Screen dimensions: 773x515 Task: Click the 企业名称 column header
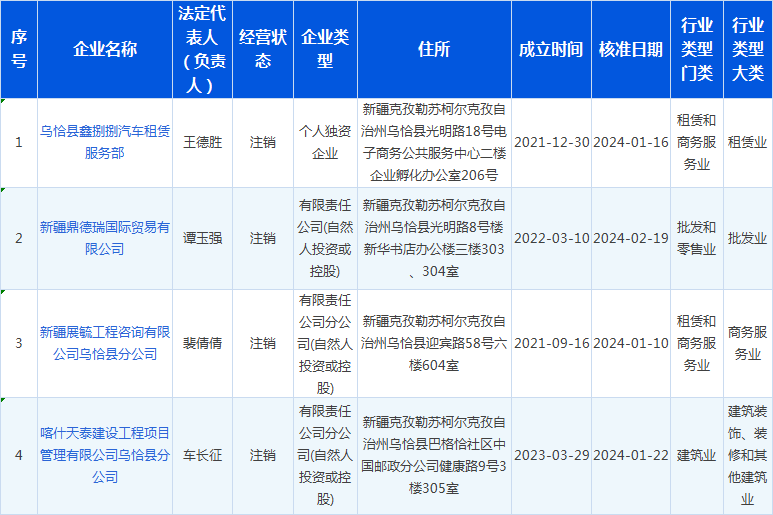click(x=105, y=49)
